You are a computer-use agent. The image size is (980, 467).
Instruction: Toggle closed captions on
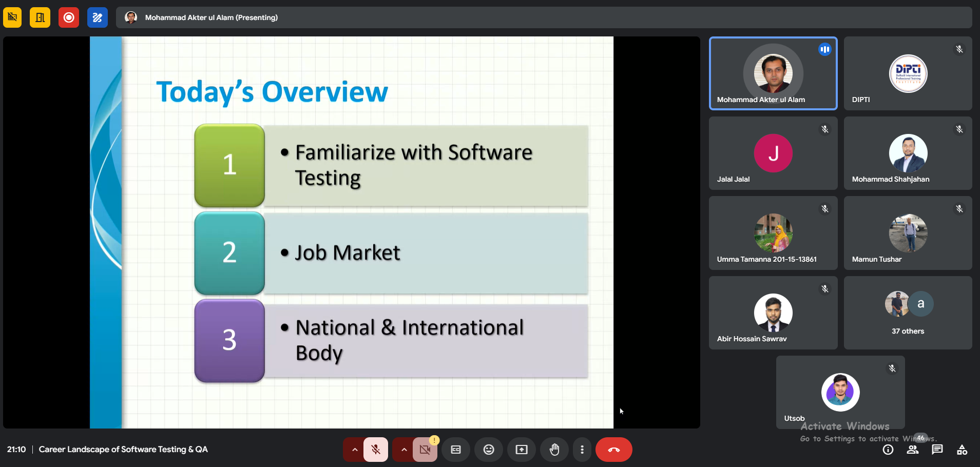(455, 450)
